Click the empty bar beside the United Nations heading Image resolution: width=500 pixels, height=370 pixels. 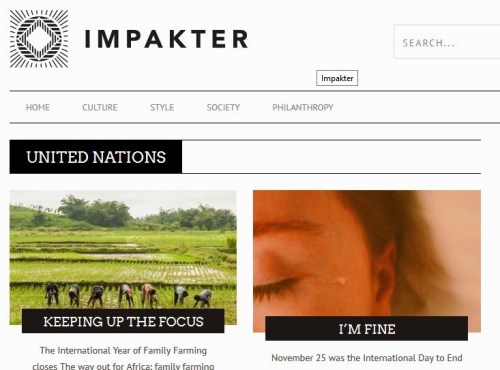coord(331,157)
